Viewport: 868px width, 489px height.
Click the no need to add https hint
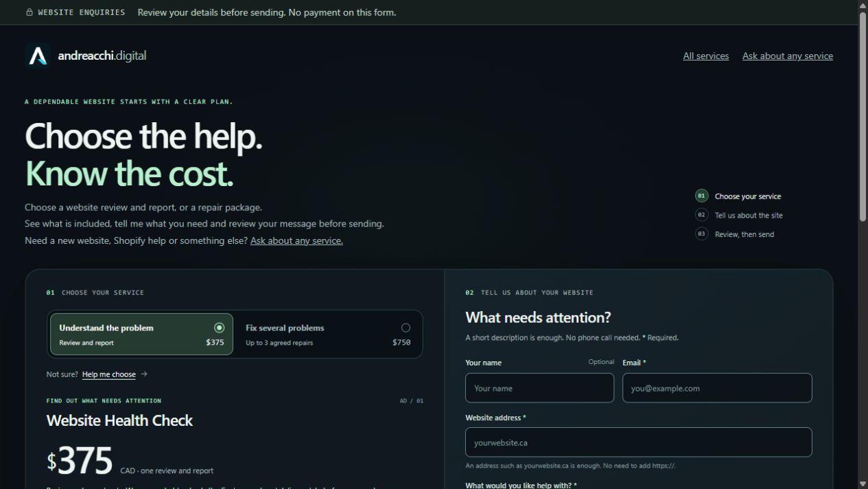click(570, 466)
